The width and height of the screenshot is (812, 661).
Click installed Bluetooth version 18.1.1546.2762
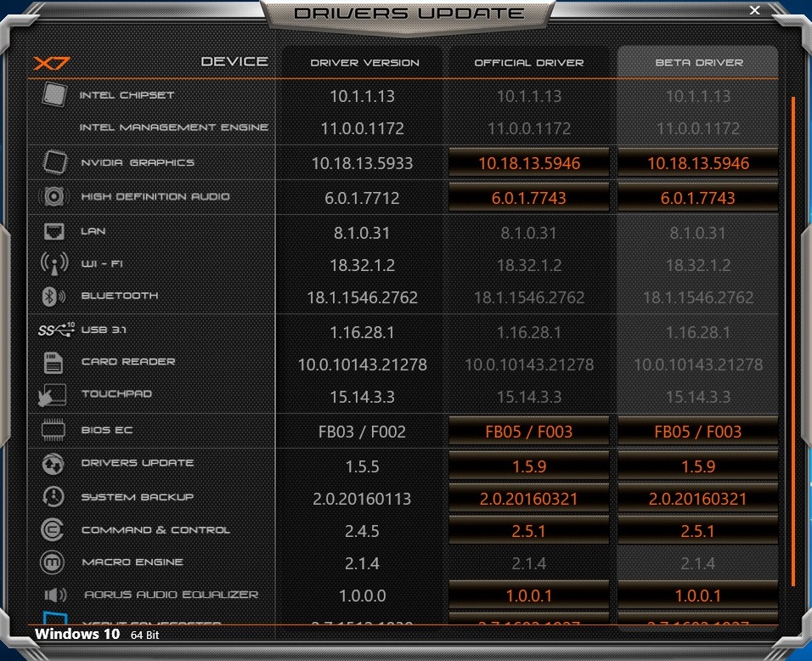click(x=362, y=297)
